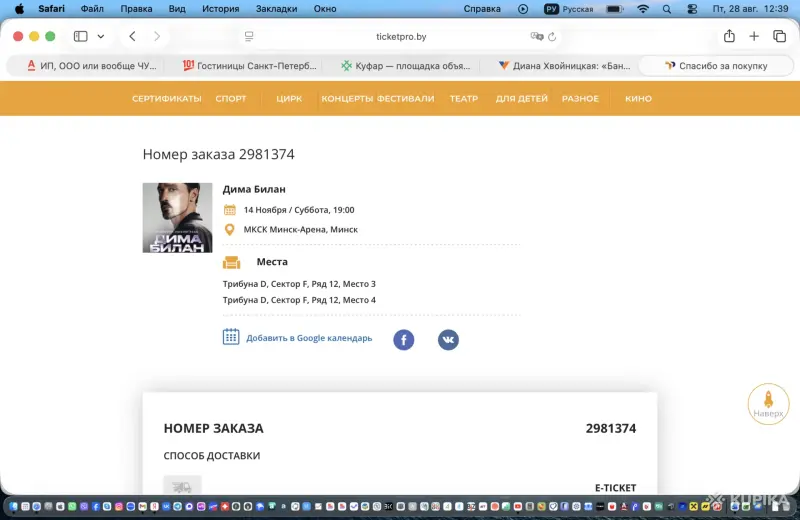Open the Окно menu
This screenshot has width=800, height=520.
pyautogui.click(x=325, y=9)
